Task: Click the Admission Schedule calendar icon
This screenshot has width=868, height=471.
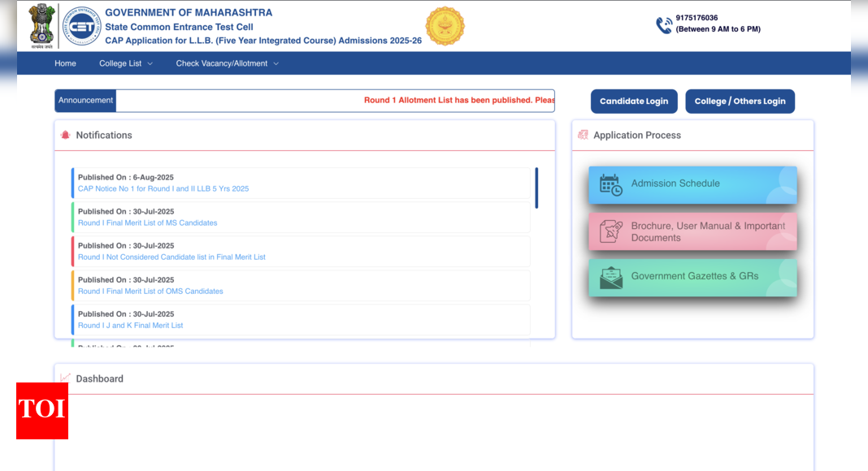Action: pyautogui.click(x=611, y=185)
